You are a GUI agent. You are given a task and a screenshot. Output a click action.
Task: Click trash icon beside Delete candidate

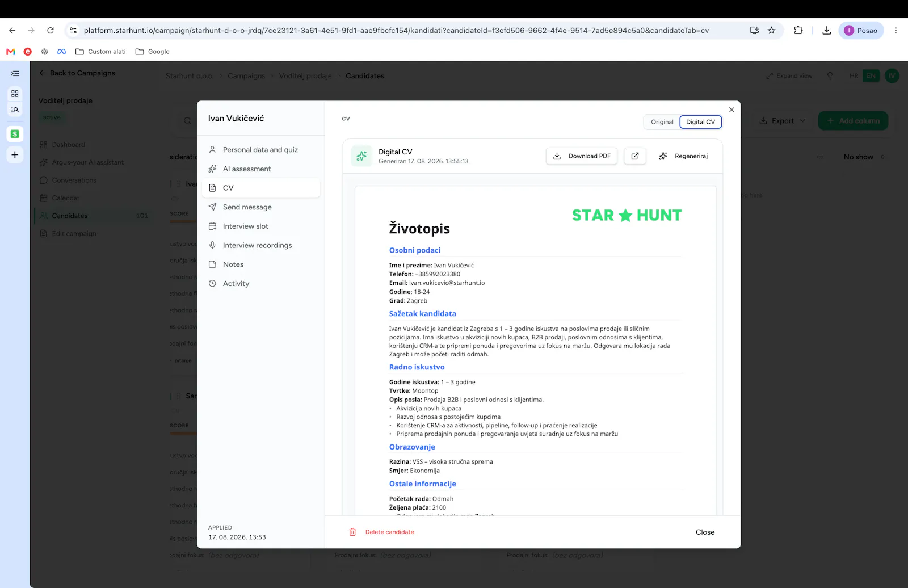point(352,532)
